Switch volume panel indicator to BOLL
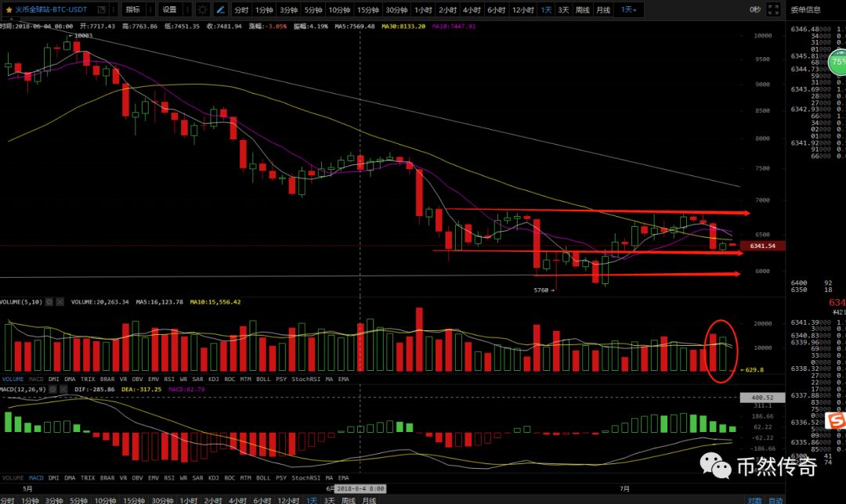The width and height of the screenshot is (846, 504). [x=263, y=379]
